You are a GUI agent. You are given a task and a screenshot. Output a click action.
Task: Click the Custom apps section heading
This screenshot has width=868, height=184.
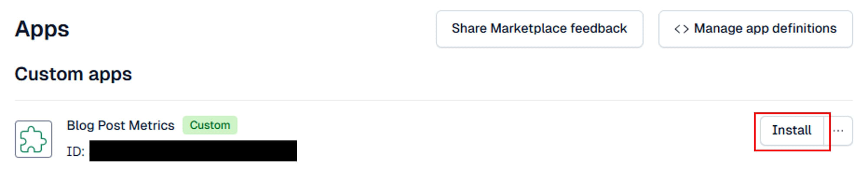(73, 74)
